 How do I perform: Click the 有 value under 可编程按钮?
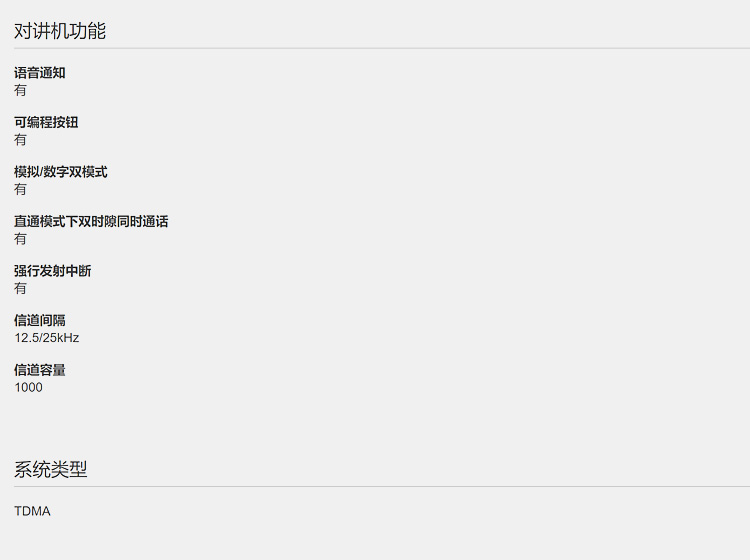(20, 140)
